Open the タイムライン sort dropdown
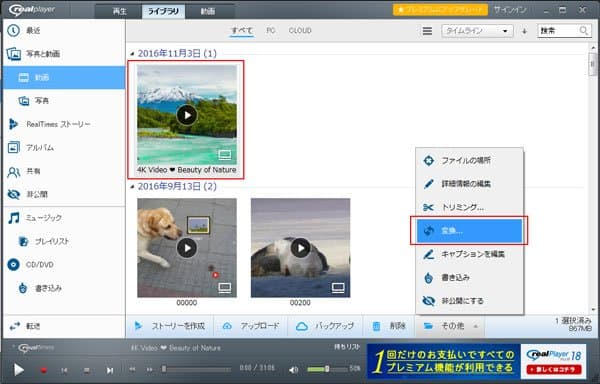This screenshot has width=600, height=384. 477,31
